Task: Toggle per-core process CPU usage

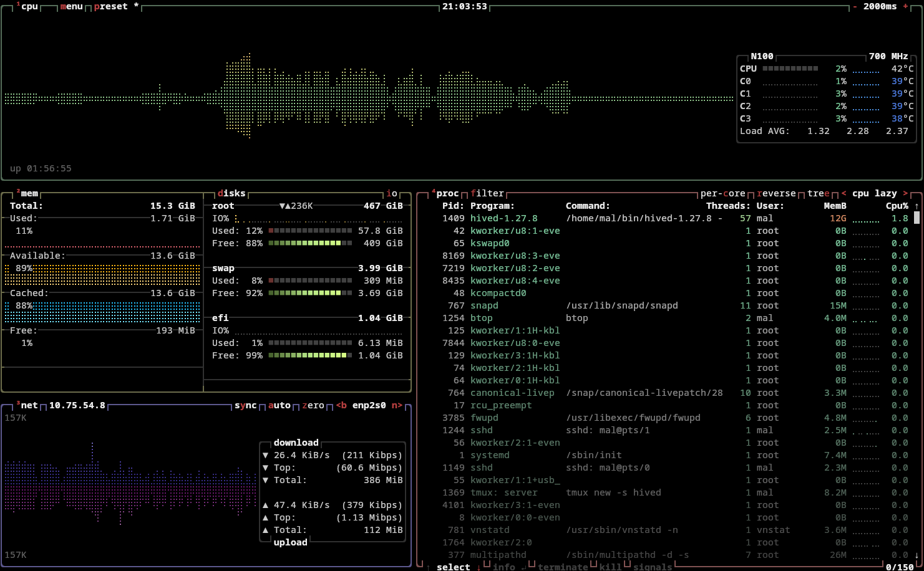Action: click(x=723, y=193)
